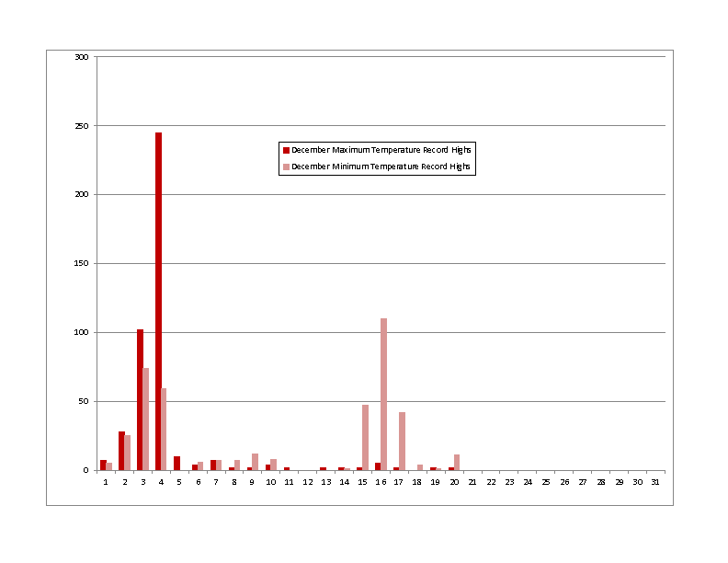Image resolution: width=728 pixels, height=563 pixels.
Task: Click the x-axis label 31
Action: click(655, 482)
